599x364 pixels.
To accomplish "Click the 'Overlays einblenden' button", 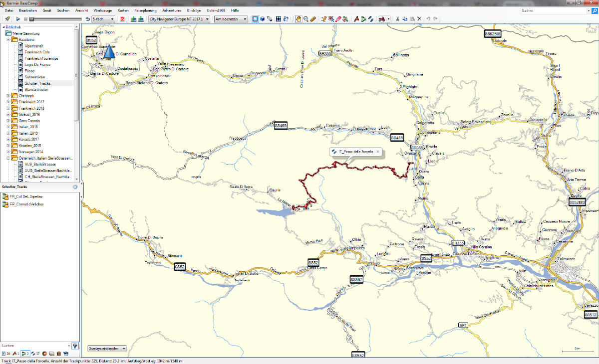I will pyautogui.click(x=107, y=349).
